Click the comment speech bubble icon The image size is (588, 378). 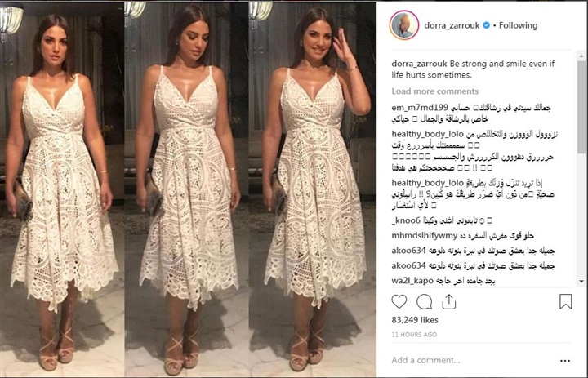424,301
